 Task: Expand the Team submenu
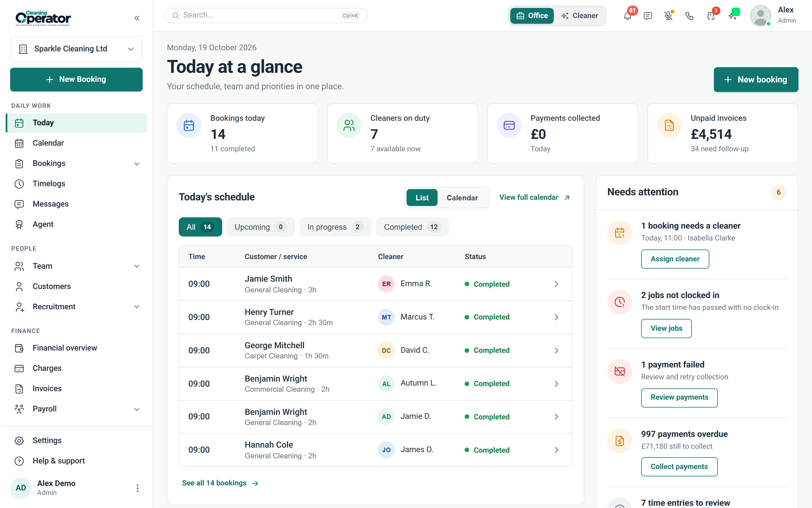pos(136,266)
